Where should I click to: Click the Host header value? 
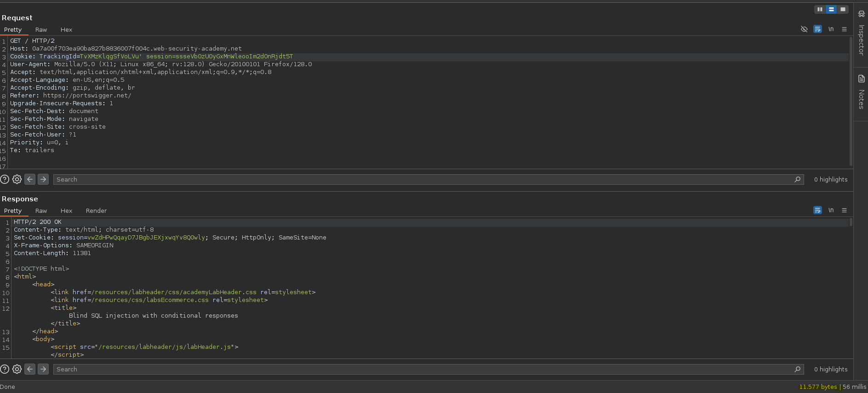click(137, 49)
